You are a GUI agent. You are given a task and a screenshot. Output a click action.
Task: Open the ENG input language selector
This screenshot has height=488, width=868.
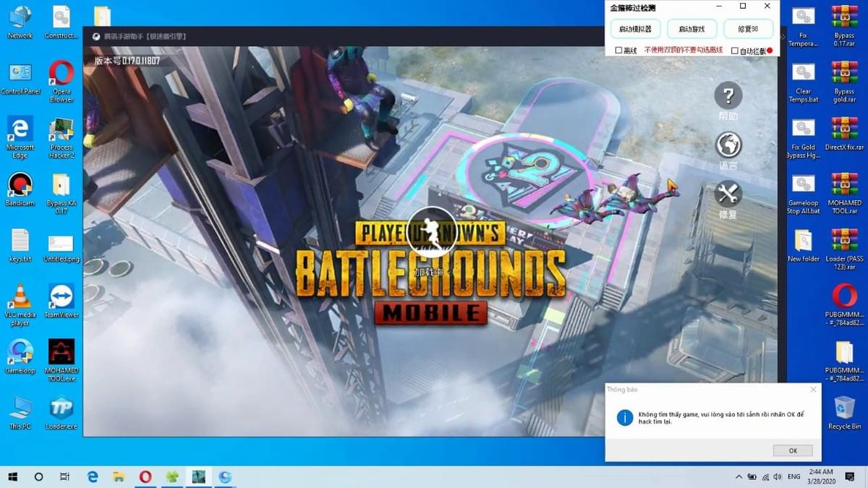pyautogui.click(x=793, y=477)
